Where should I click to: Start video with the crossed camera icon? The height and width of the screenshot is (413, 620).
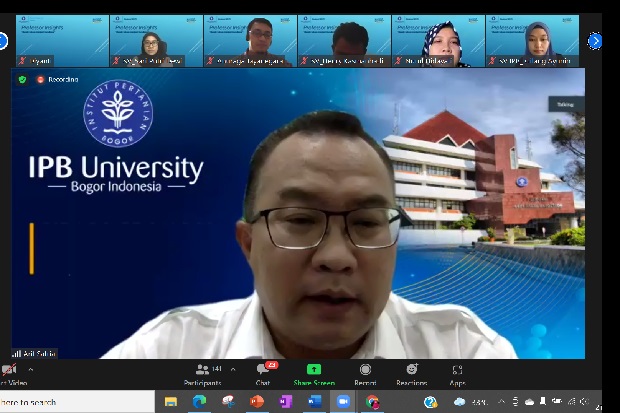[9, 369]
